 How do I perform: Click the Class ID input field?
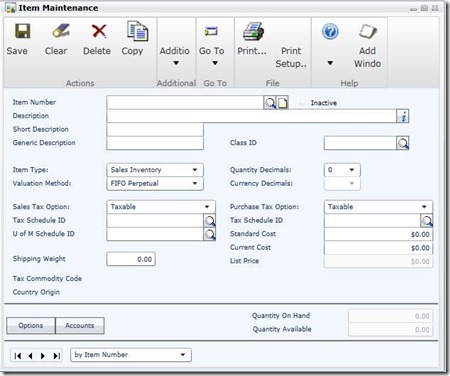click(x=360, y=143)
